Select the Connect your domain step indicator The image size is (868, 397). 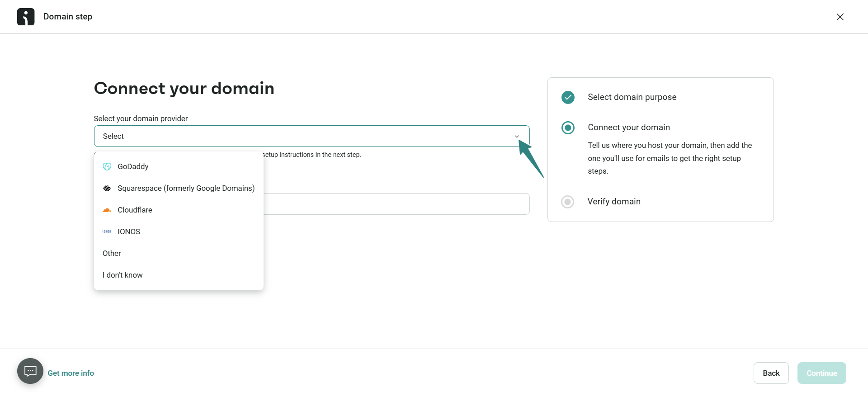pyautogui.click(x=568, y=128)
